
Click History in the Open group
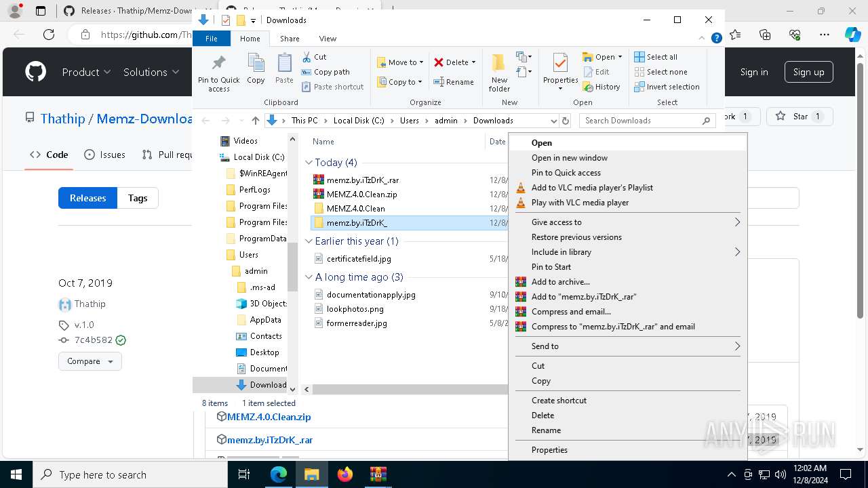click(601, 87)
